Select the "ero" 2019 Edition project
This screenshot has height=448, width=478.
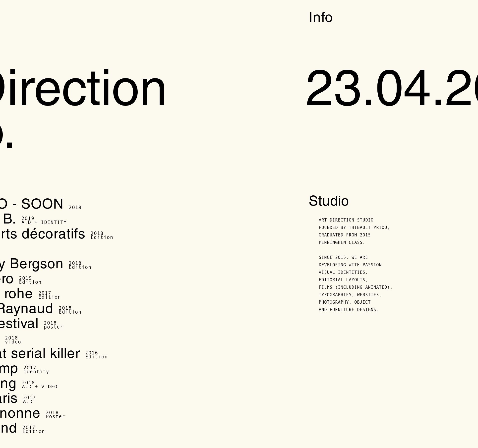[6, 279]
